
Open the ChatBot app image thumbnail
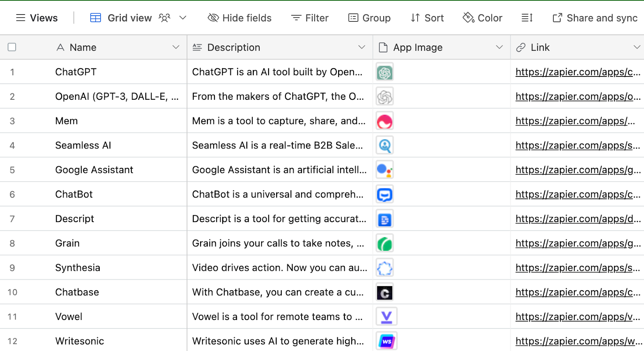click(x=385, y=195)
